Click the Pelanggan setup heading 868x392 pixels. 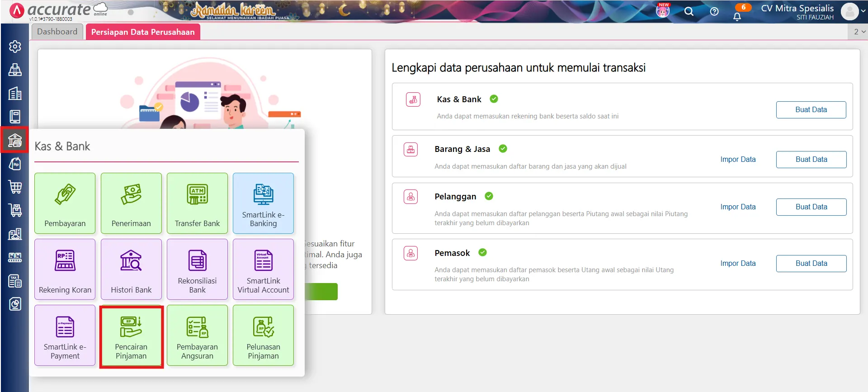click(455, 197)
